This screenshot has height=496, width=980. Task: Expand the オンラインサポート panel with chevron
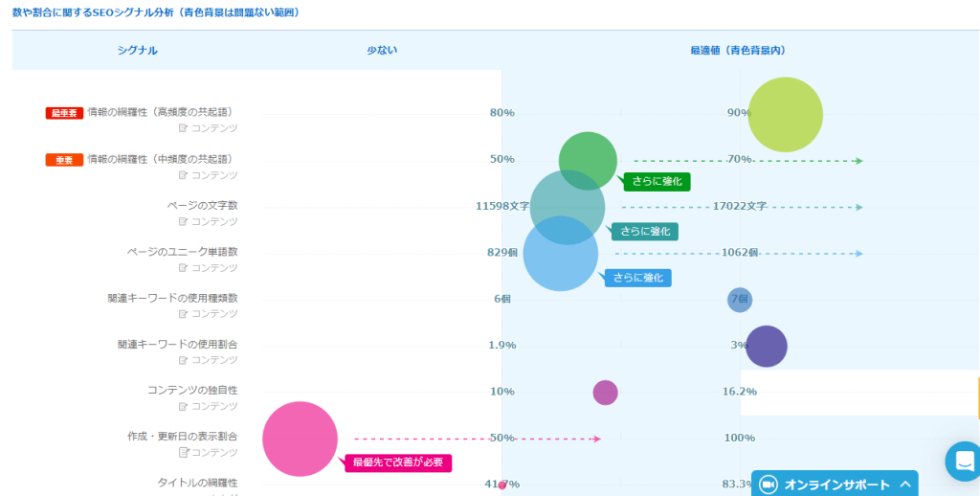(905, 485)
